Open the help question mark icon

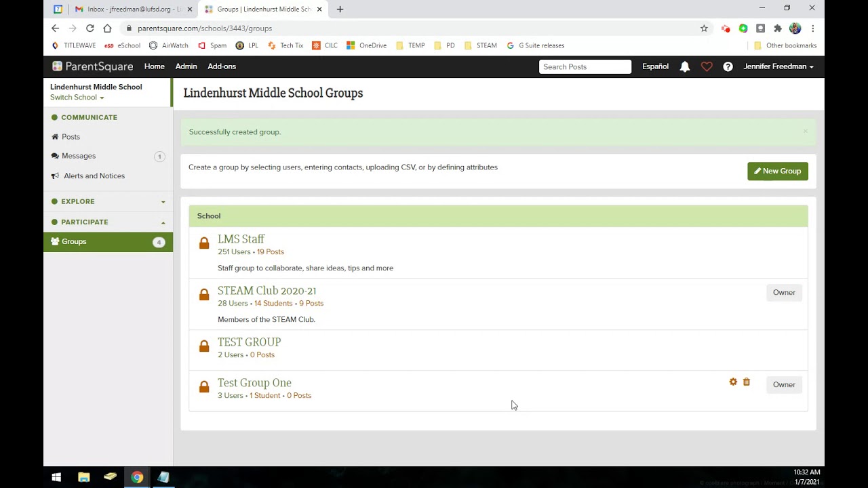(728, 66)
